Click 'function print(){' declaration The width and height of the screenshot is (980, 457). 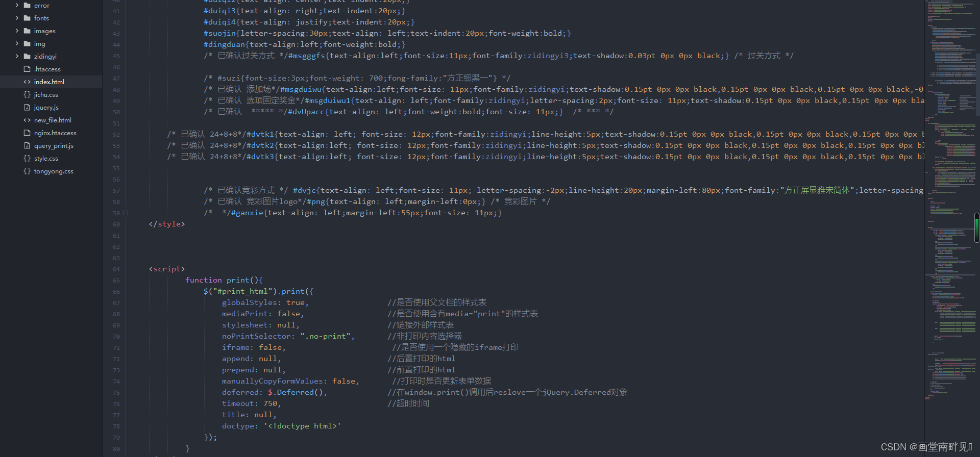[x=224, y=280]
